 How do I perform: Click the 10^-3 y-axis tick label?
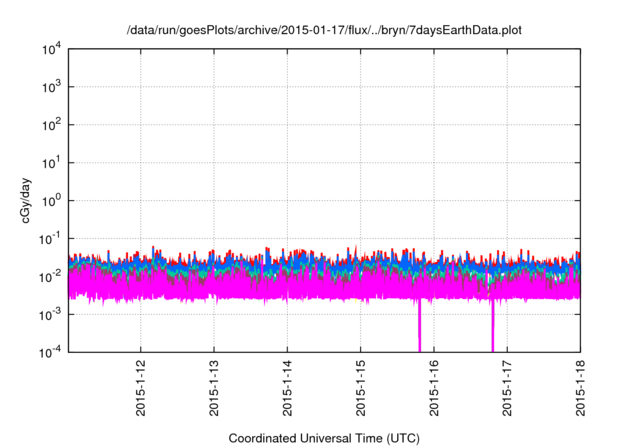[52, 314]
